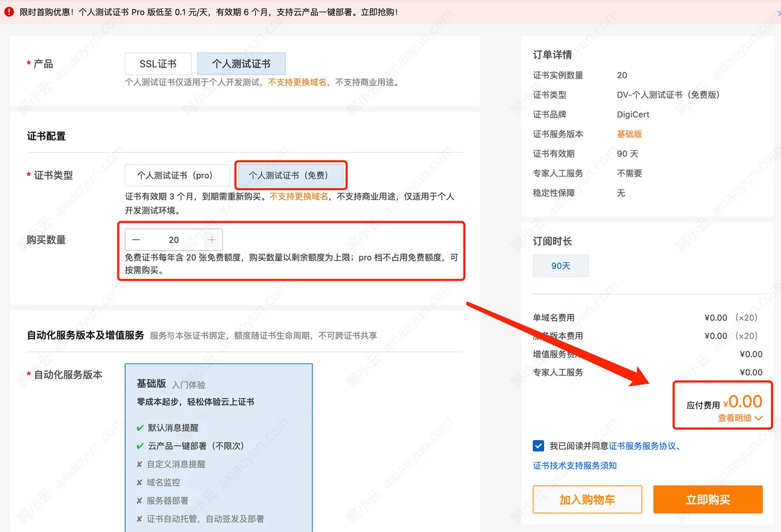Toggle the service agreement checkbox

[x=538, y=446]
